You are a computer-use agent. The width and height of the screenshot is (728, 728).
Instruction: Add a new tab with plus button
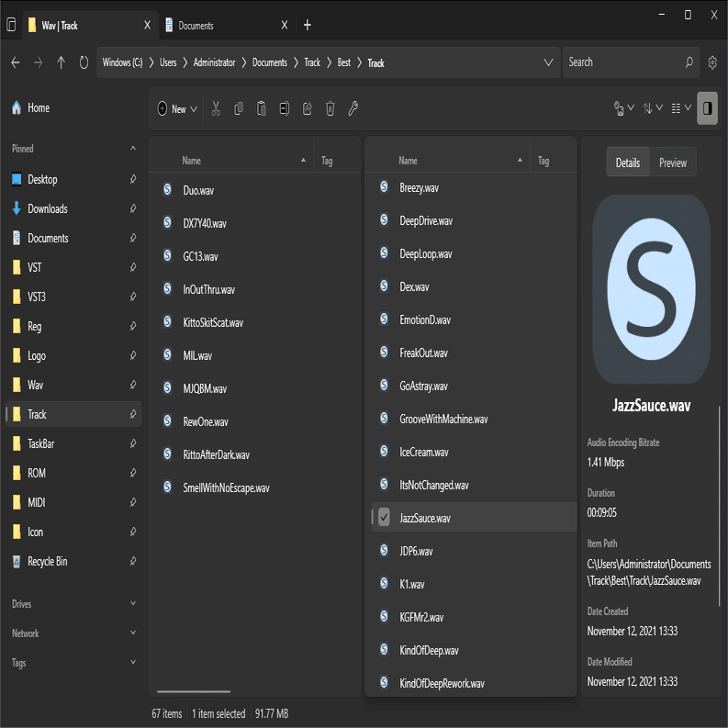[308, 26]
